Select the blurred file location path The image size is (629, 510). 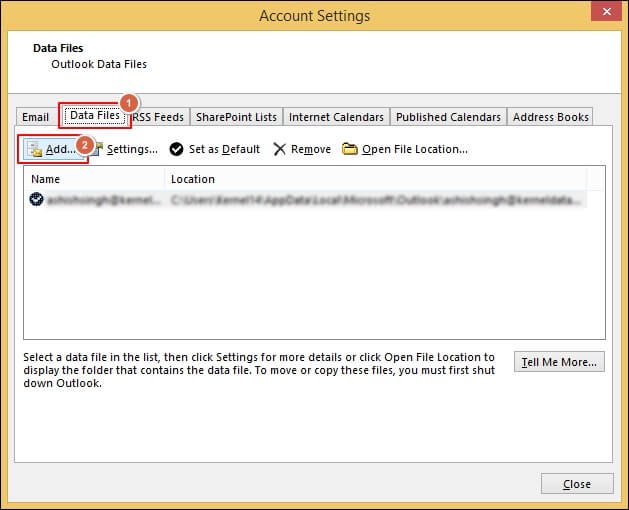click(x=376, y=199)
